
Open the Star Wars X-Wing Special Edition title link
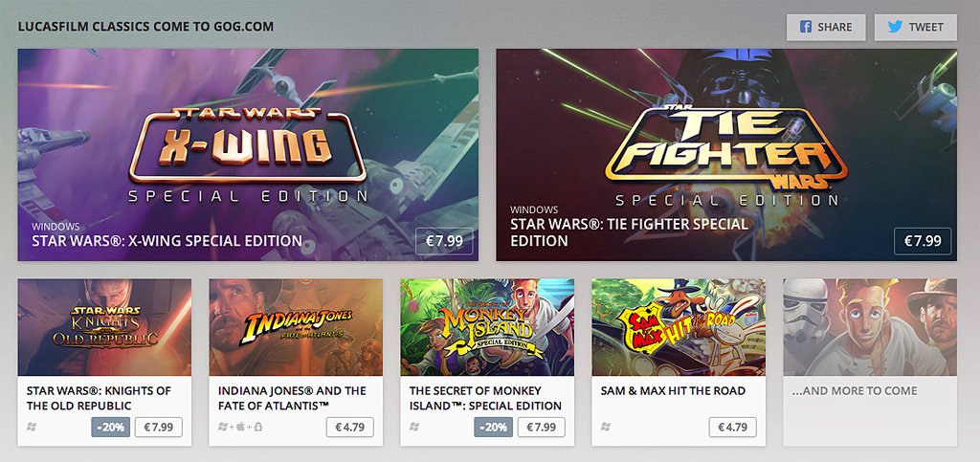coord(167,241)
